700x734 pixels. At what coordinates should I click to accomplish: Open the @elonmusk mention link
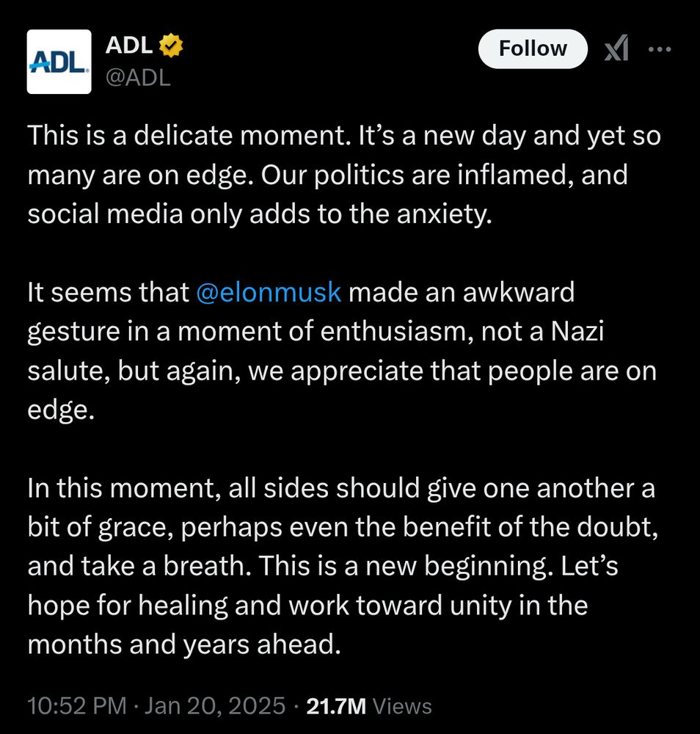point(269,292)
